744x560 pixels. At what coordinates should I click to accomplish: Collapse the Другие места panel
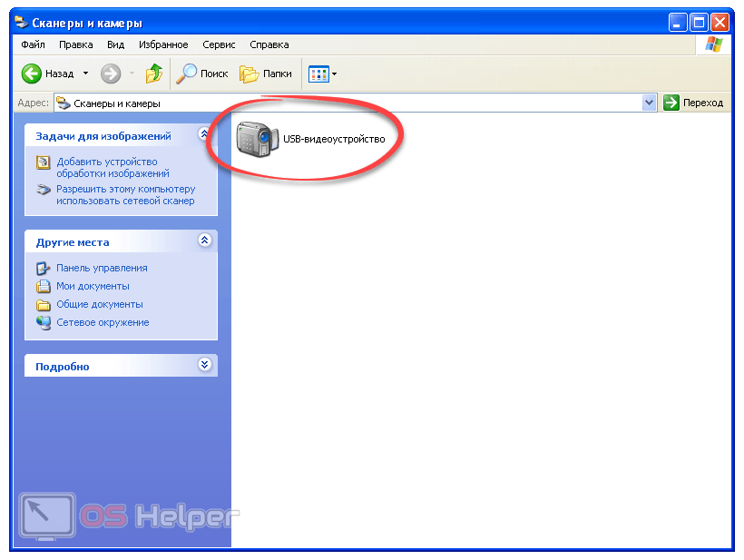(x=204, y=241)
